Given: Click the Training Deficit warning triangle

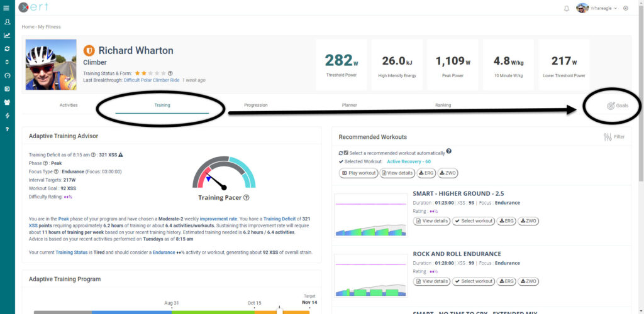Looking at the screenshot, I should click(121, 155).
